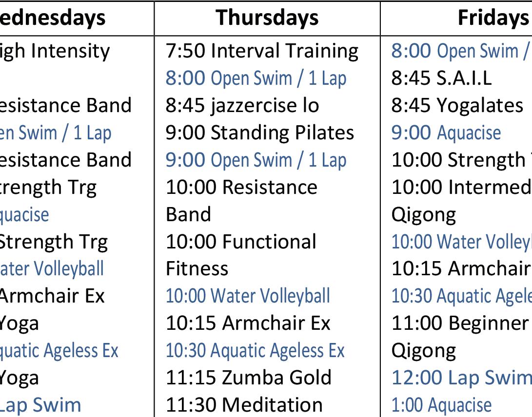
Task: Open Friday's 9:00 Aquacise entry
Action: click(446, 133)
